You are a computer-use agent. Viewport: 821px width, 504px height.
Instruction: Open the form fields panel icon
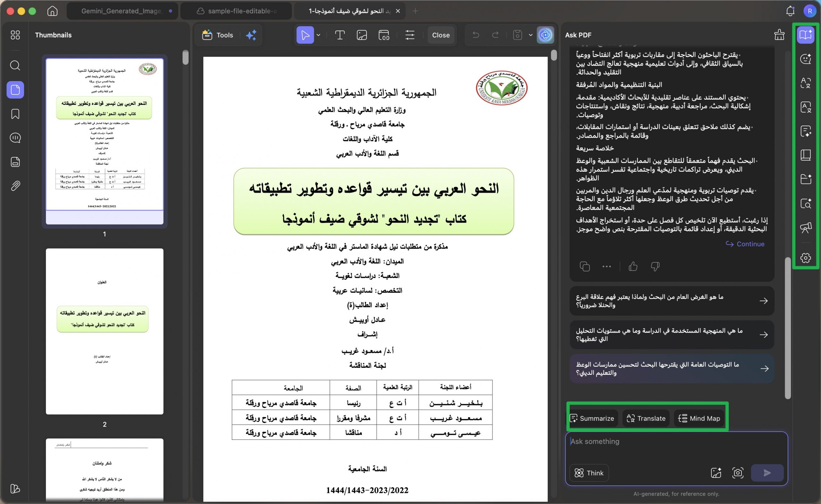click(x=15, y=162)
